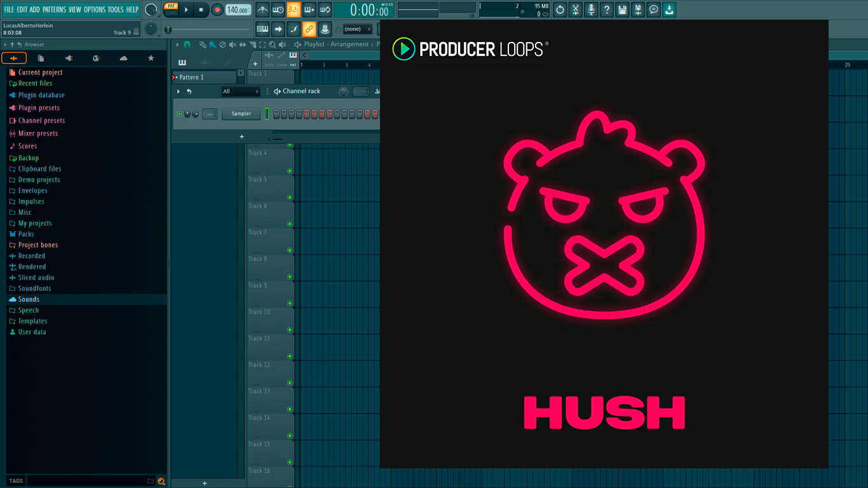Select the playlist Select marquee tool

coord(262,44)
